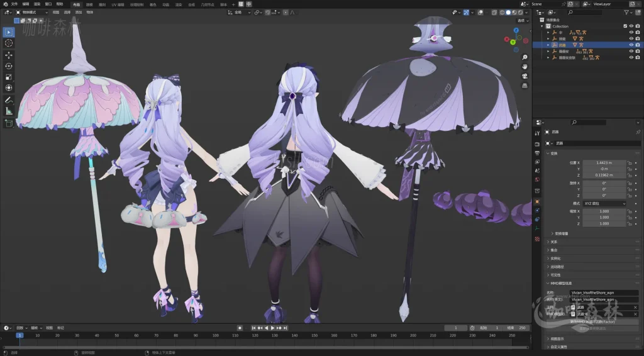Open the View Layer properties tab icon
Screen dimensions: 644x356
pyautogui.click(x=537, y=162)
